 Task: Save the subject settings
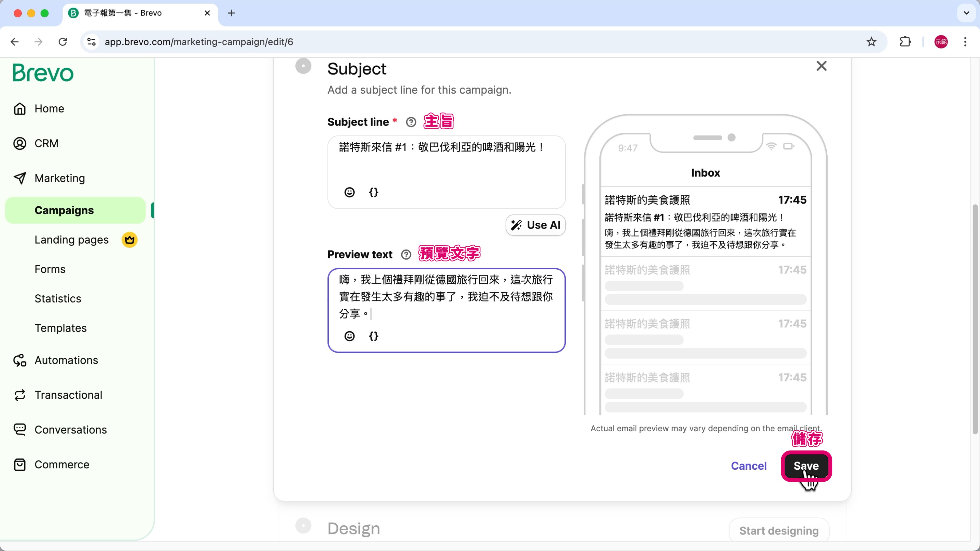tap(806, 466)
